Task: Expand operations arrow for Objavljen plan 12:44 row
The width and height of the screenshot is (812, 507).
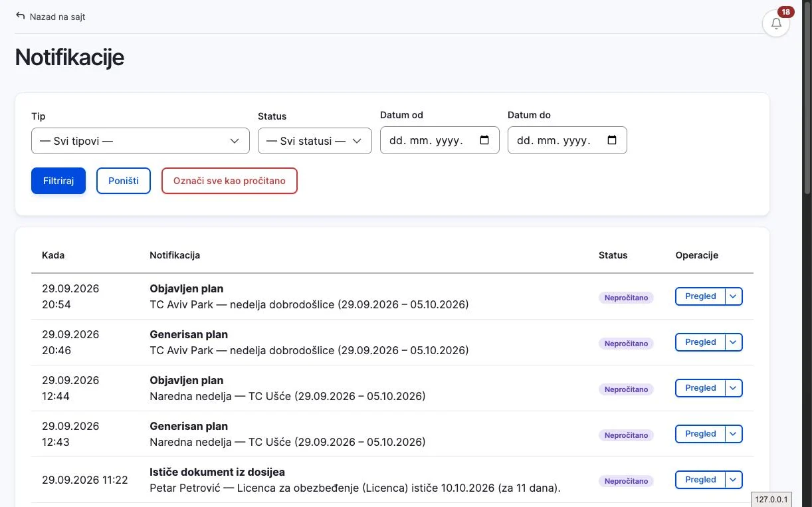Action: pos(733,388)
